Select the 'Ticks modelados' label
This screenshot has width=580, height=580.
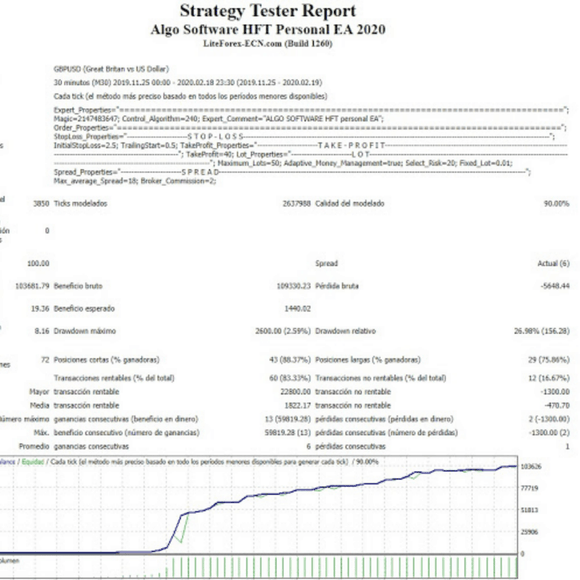pyautogui.click(x=80, y=203)
